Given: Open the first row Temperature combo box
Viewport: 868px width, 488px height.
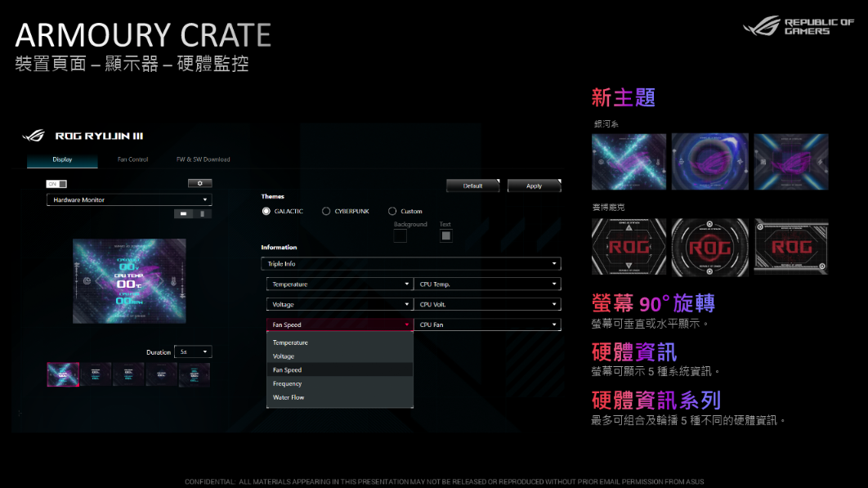Looking at the screenshot, I should point(339,284).
